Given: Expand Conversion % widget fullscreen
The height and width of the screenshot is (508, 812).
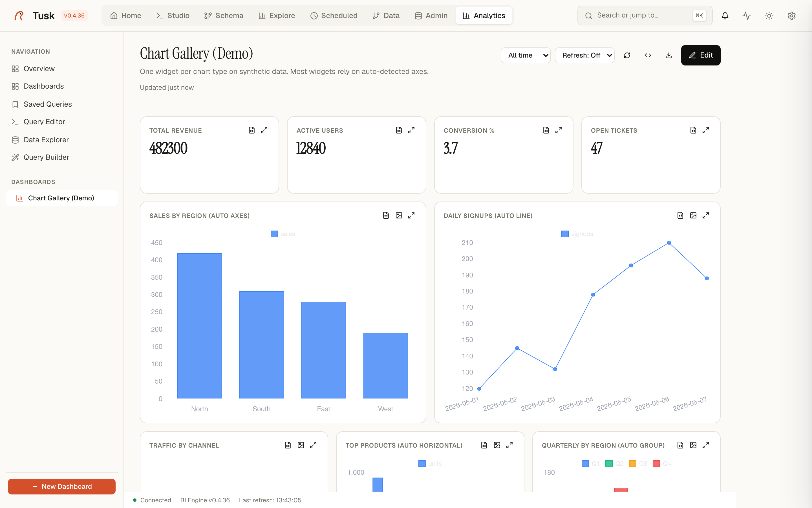Looking at the screenshot, I should pos(559,130).
